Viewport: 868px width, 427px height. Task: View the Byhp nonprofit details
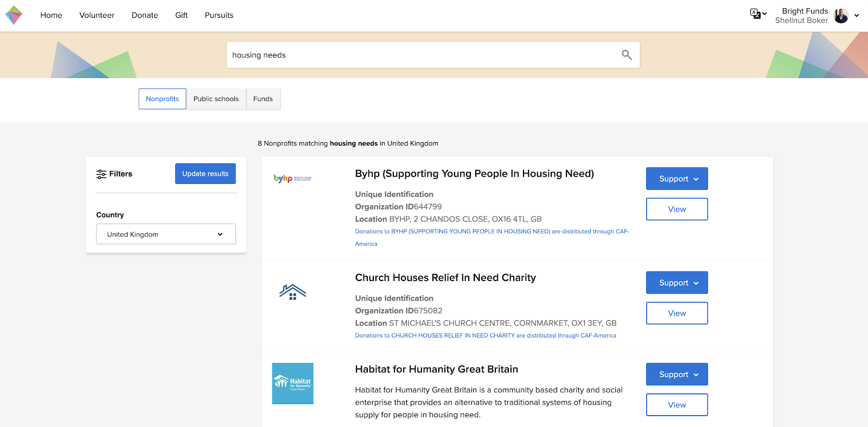click(676, 209)
